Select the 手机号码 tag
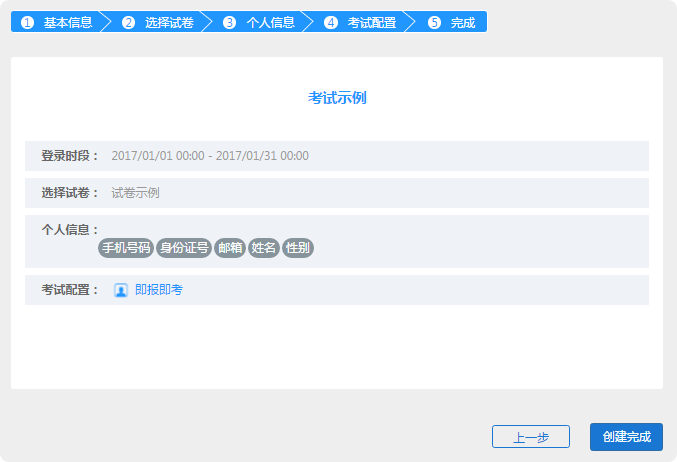 [126, 248]
